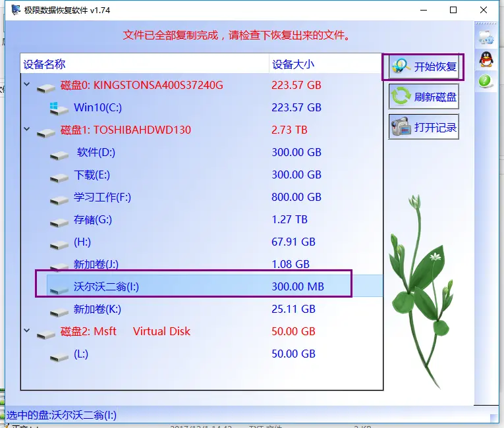Click the Windows logo drive icon for C:
The height and width of the screenshot is (428, 504).
point(59,109)
